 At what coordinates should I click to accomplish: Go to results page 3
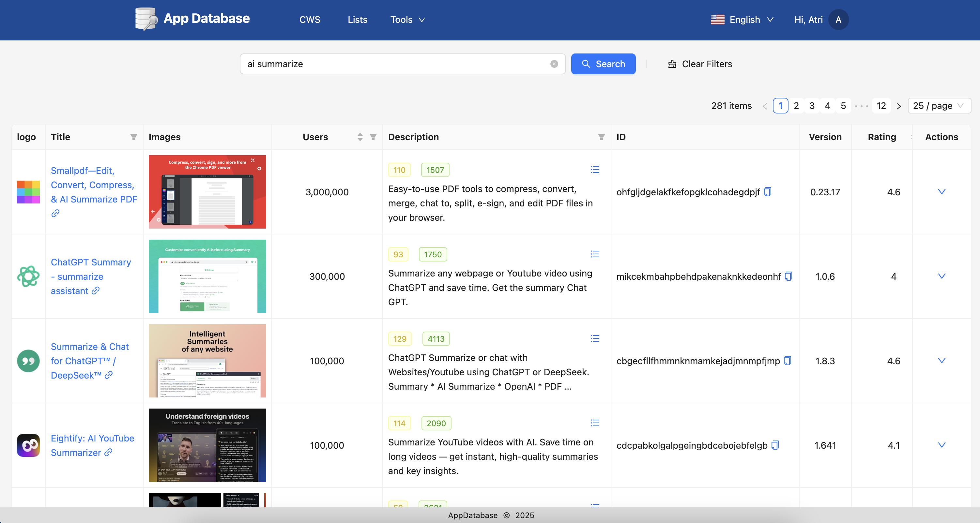pos(812,106)
